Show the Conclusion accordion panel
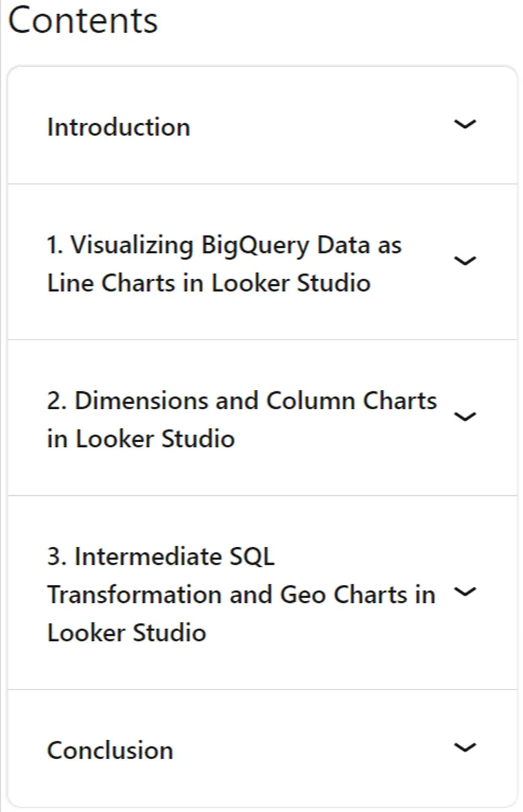This screenshot has width=523, height=812. 262,748
